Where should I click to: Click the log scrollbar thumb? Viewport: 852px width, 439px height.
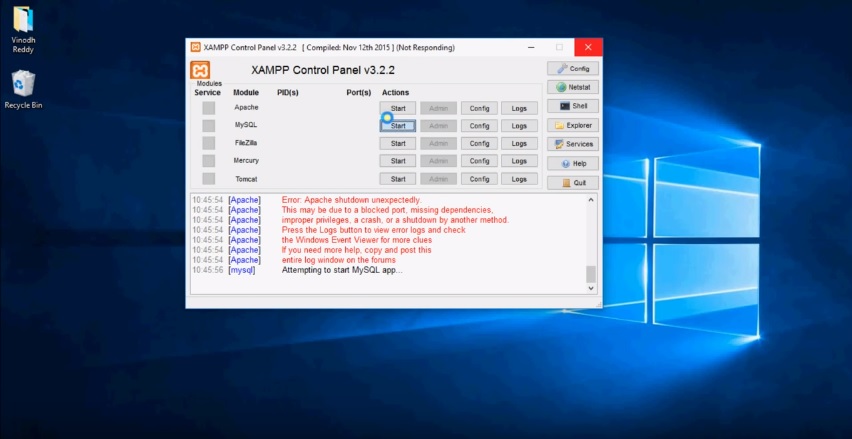(x=591, y=274)
